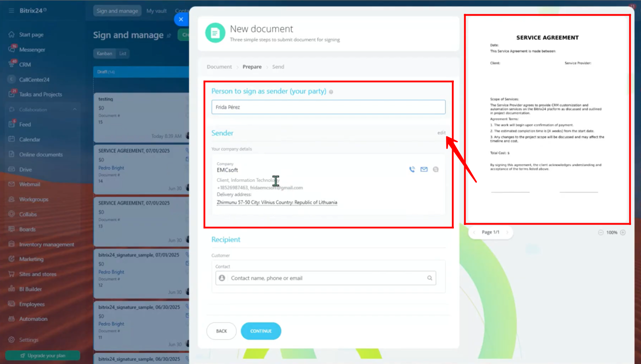Open Calendar in sidebar
Viewport: 641px width, 364px height.
click(29, 139)
